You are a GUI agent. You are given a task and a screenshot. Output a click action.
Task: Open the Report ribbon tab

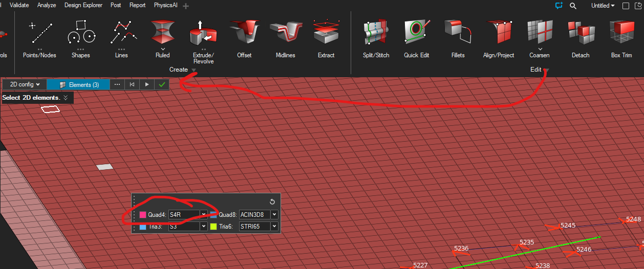pos(137,5)
